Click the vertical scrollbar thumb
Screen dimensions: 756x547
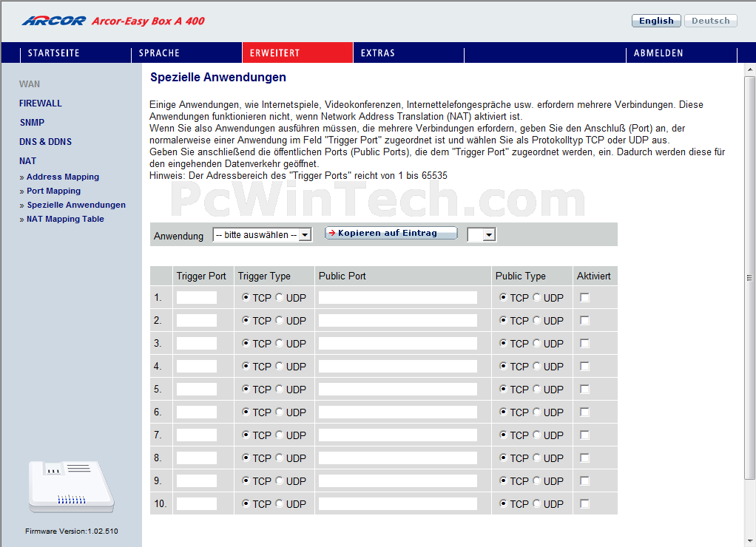pyautogui.click(x=750, y=278)
